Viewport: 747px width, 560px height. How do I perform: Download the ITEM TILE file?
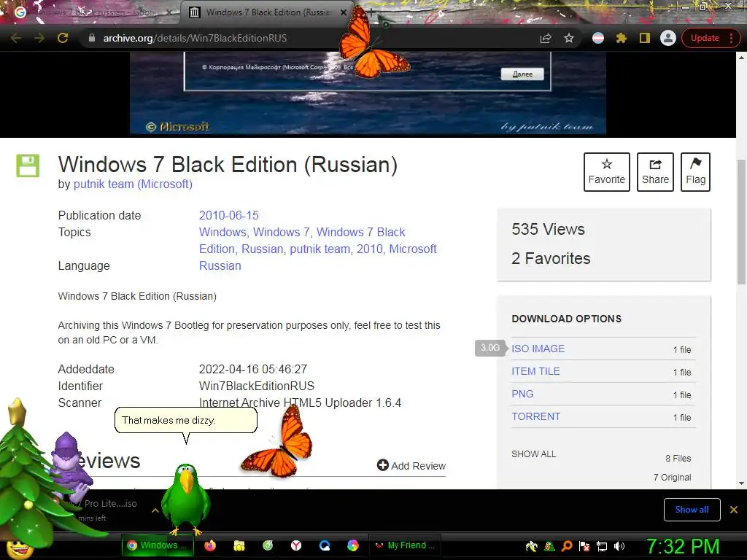(x=535, y=371)
